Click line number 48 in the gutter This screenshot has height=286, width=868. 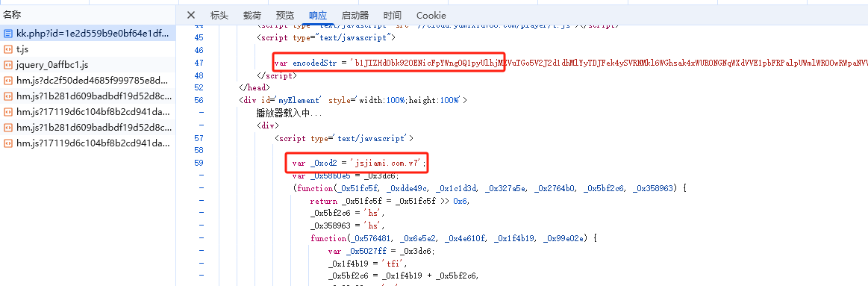point(199,75)
